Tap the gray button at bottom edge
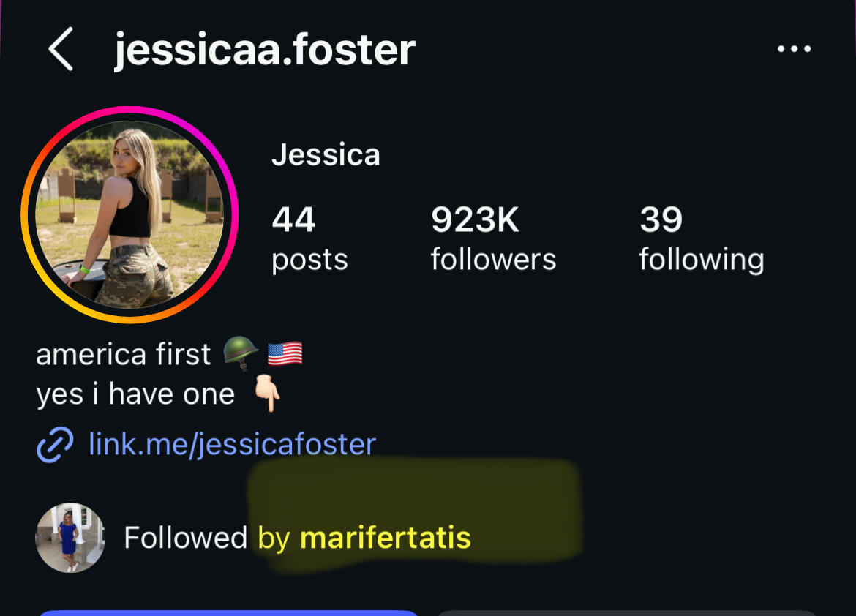856x616 pixels. [x=628, y=613]
